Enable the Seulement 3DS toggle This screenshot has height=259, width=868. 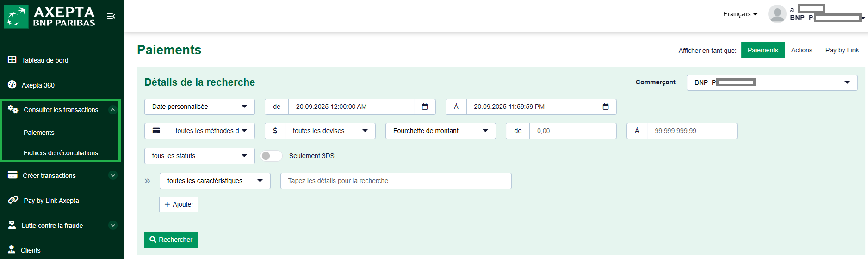click(271, 156)
